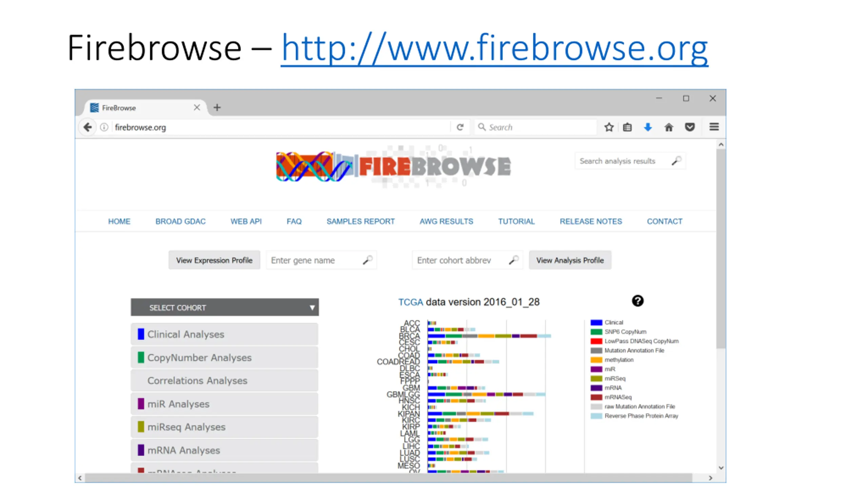Image resolution: width=868 pixels, height=488 pixels.
Task: Click the FireBrowse logo banner
Action: coord(393,166)
